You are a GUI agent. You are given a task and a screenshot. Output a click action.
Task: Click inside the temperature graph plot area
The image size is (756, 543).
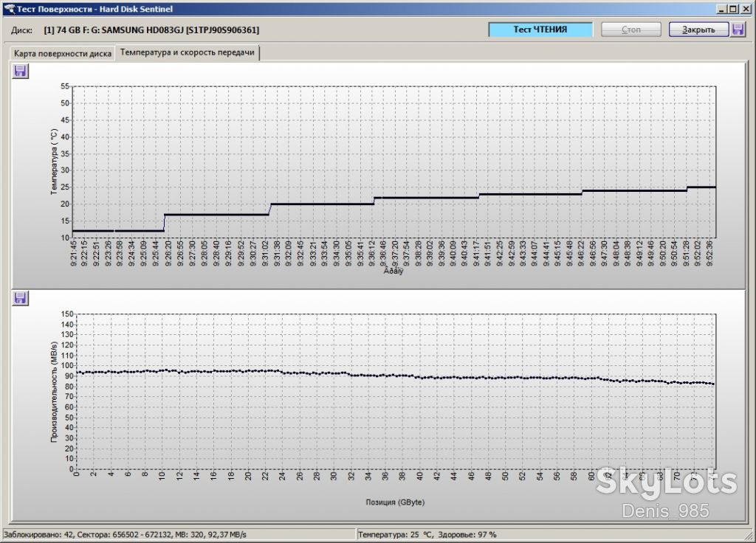coord(394,162)
